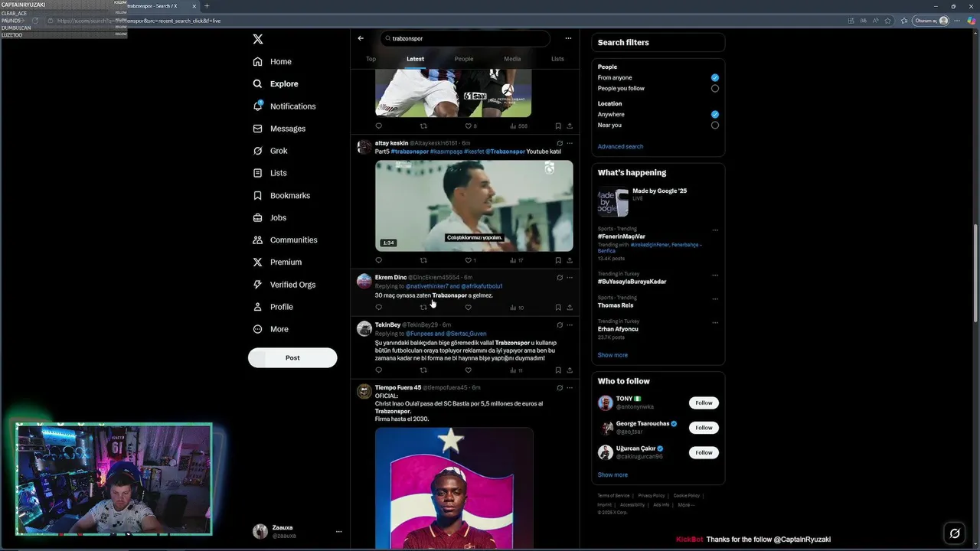This screenshot has height=551, width=980.
Task: Click the Premium X icon
Action: (258, 262)
